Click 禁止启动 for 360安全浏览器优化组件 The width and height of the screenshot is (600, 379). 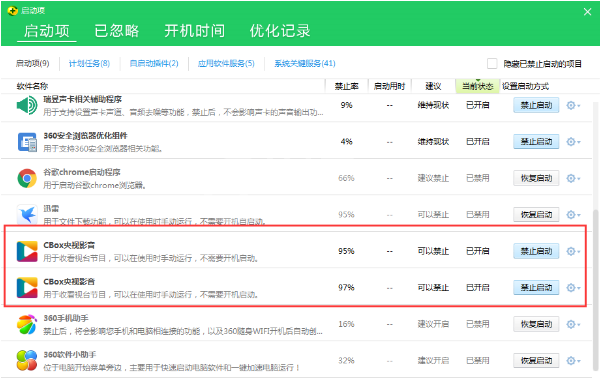pyautogui.click(x=536, y=142)
